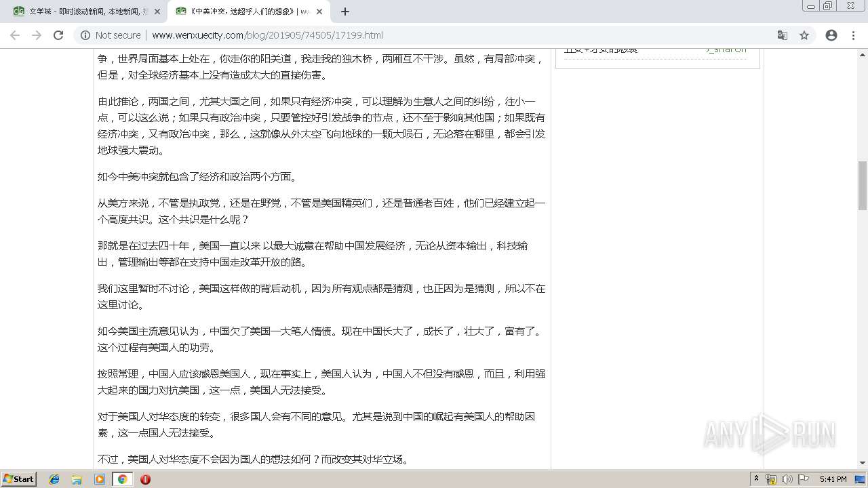Click the vertical scrollbar thumb
The height and width of the screenshot is (488, 868).
point(863,186)
